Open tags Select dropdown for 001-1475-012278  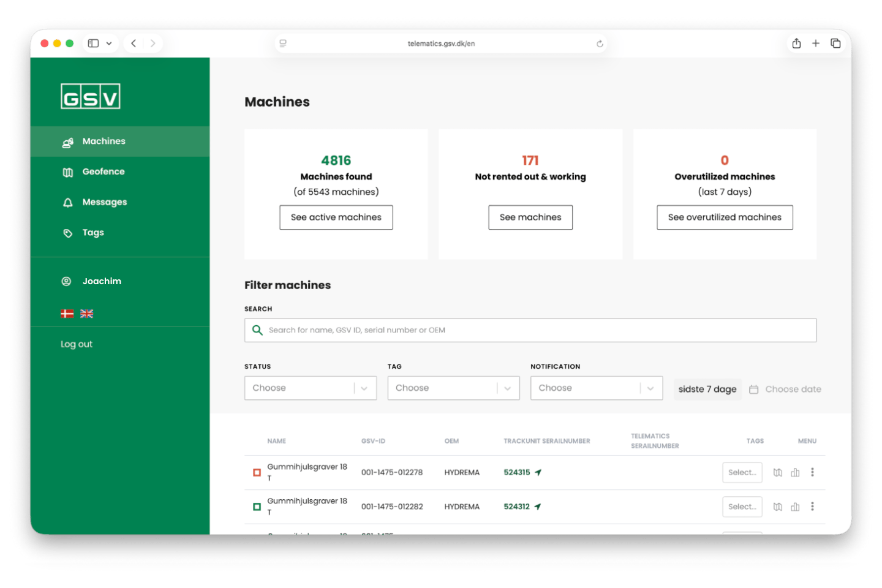[x=742, y=472]
